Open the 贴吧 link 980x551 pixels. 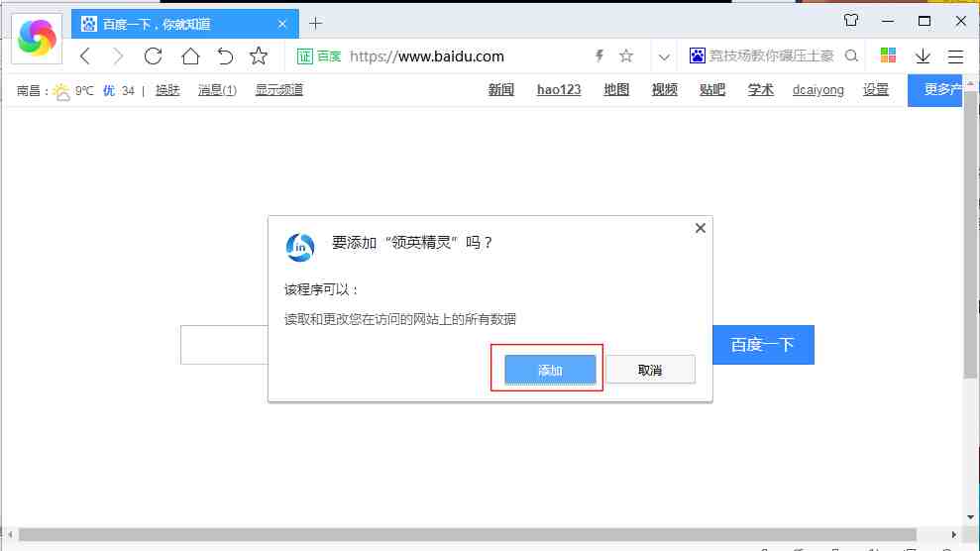[712, 90]
